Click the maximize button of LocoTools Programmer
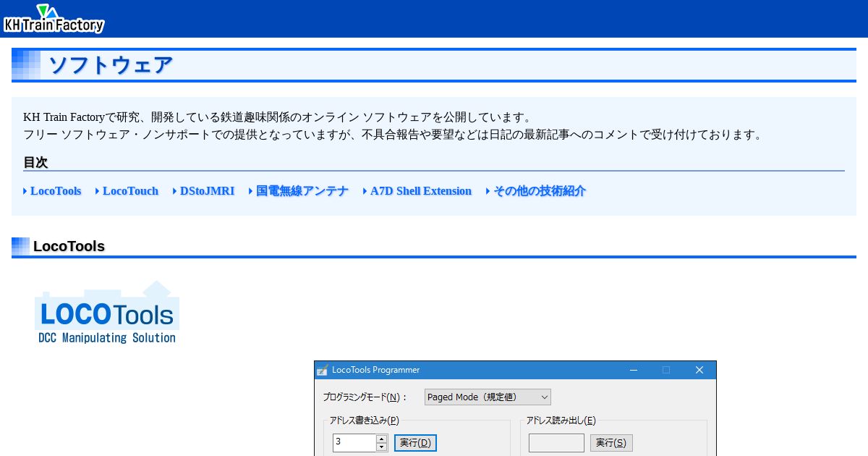Image resolution: width=868 pixels, height=456 pixels. coord(666,370)
